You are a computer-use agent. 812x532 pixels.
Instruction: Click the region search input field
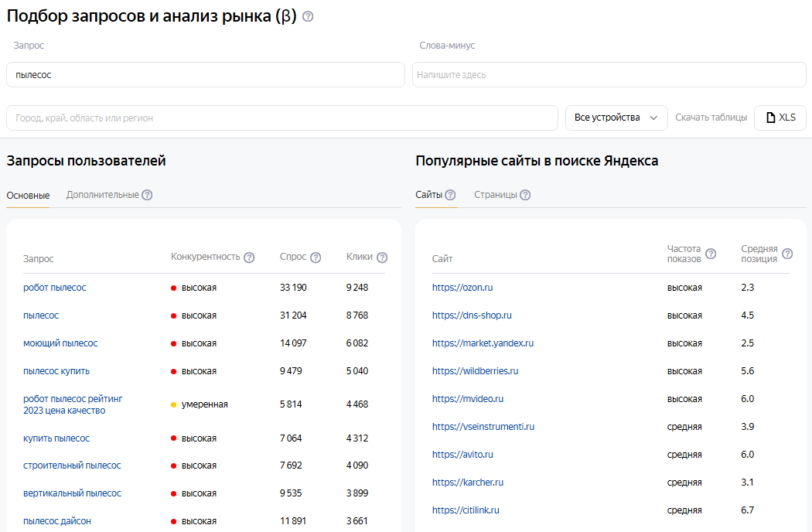point(281,118)
